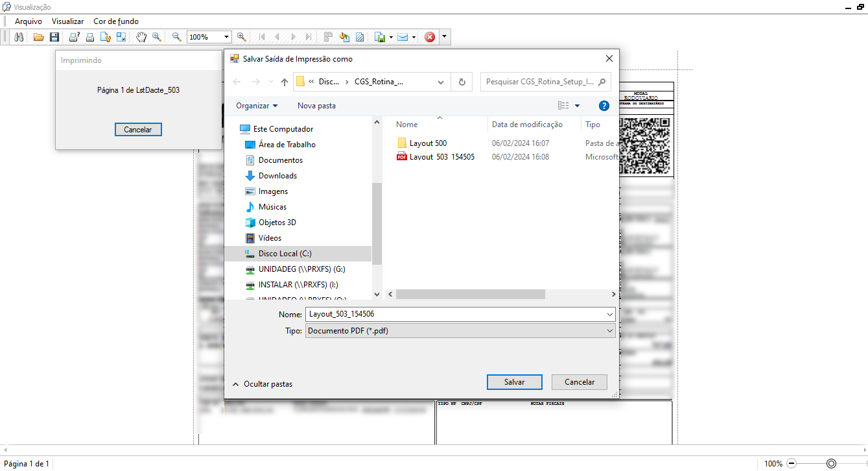Go to first page arrow icon
The height and width of the screenshot is (471, 868).
pos(262,37)
